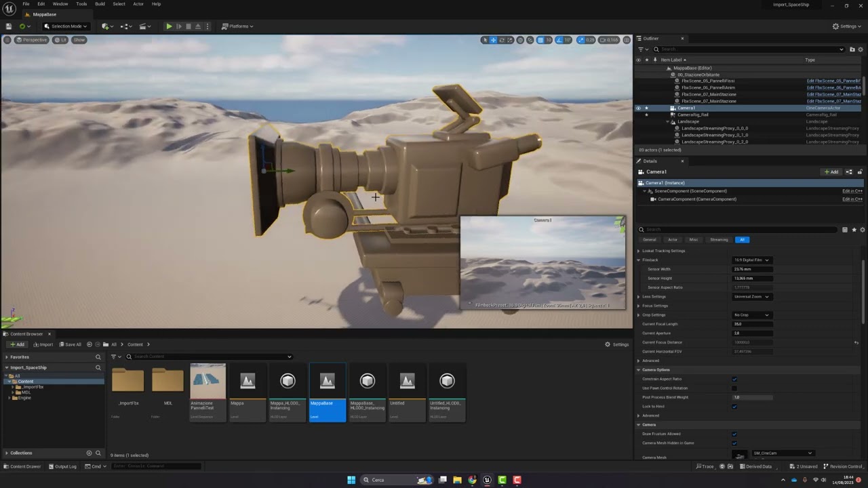Activate the translate gizmo tool in the viewport

tap(493, 40)
